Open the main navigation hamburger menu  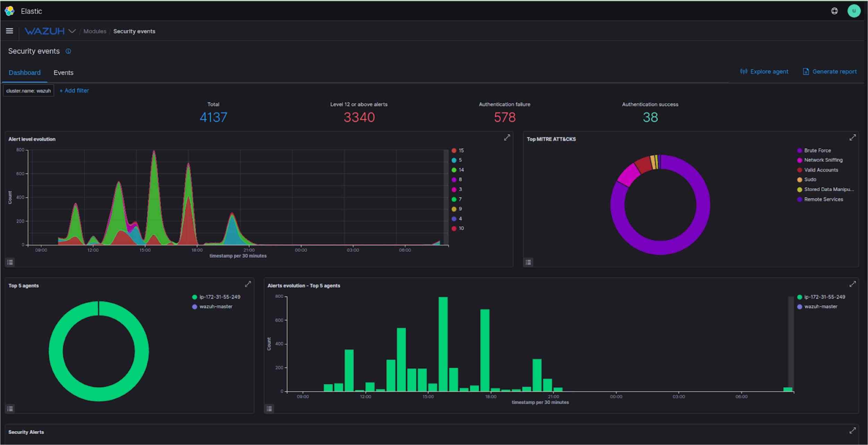[9, 31]
